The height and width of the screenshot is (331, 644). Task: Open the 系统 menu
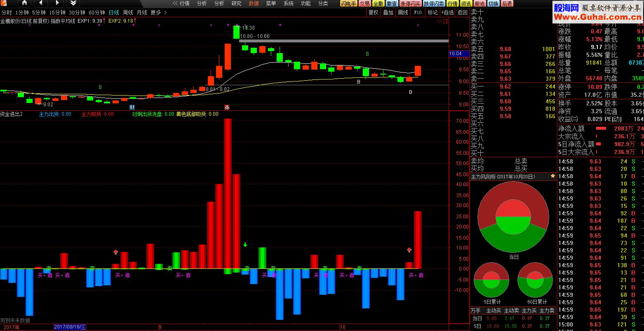pos(289,3)
